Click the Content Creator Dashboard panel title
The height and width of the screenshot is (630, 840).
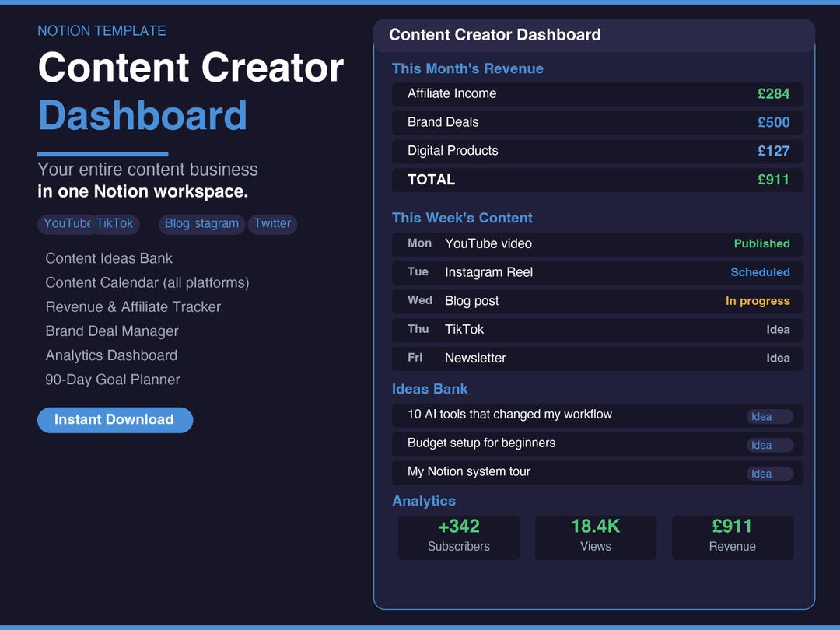pyautogui.click(x=495, y=35)
